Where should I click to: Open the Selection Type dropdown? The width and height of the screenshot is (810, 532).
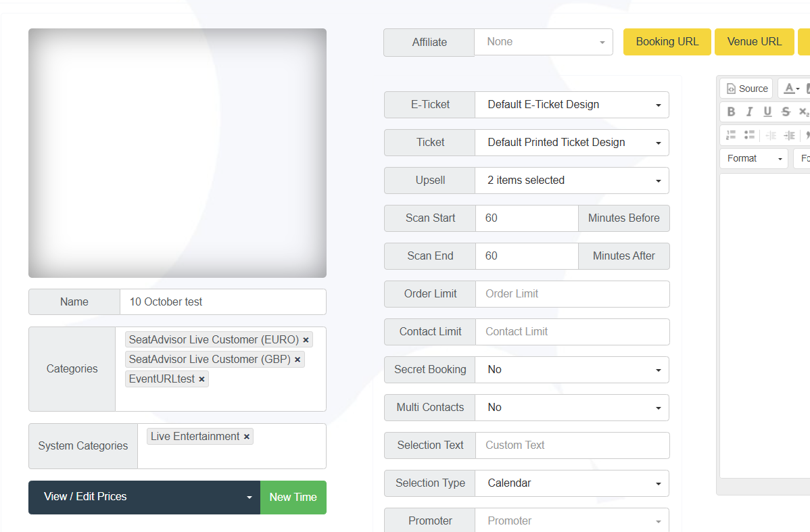[x=572, y=483]
